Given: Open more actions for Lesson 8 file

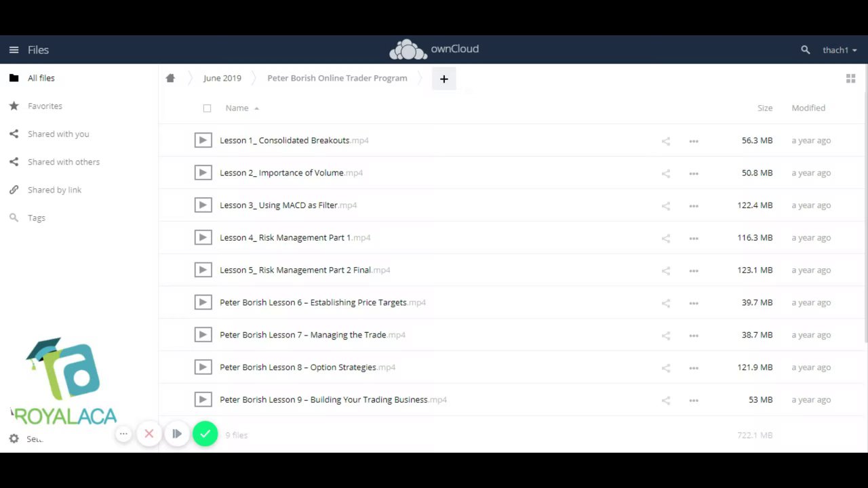Looking at the screenshot, I should click(x=694, y=367).
